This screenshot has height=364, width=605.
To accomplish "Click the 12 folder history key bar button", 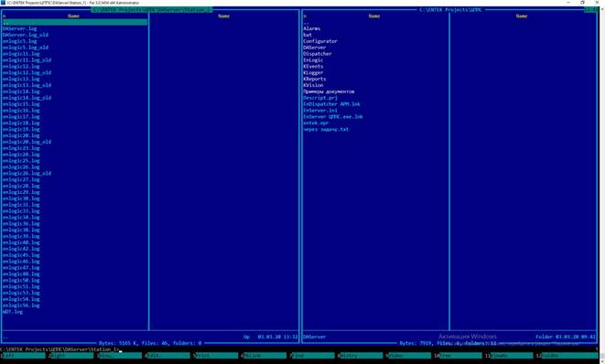I will pyautogui.click(x=567, y=356).
